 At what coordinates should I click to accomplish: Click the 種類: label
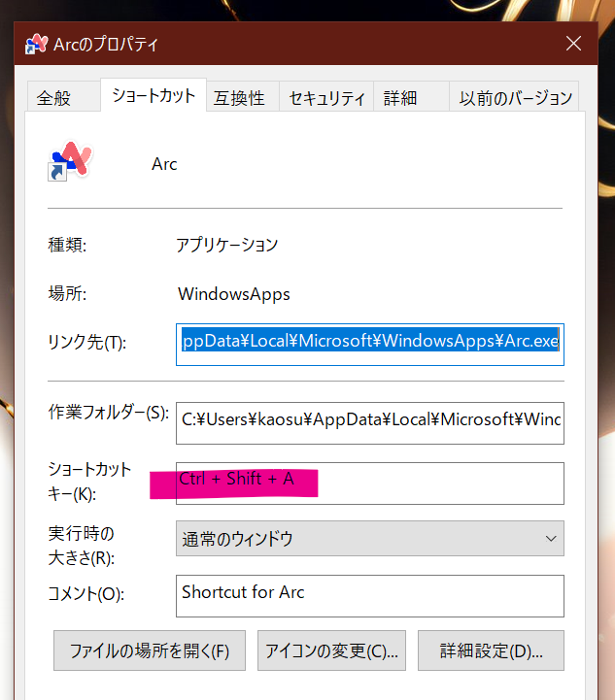tap(67, 245)
